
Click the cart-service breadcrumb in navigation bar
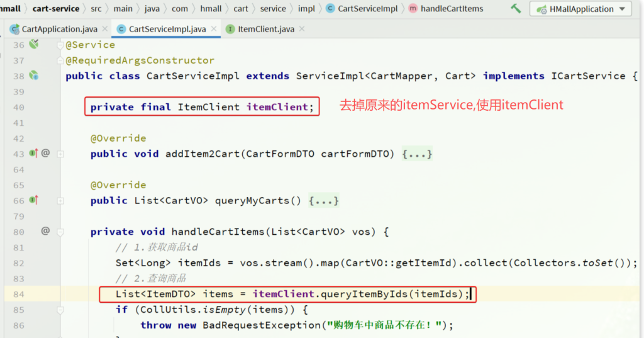(x=56, y=9)
